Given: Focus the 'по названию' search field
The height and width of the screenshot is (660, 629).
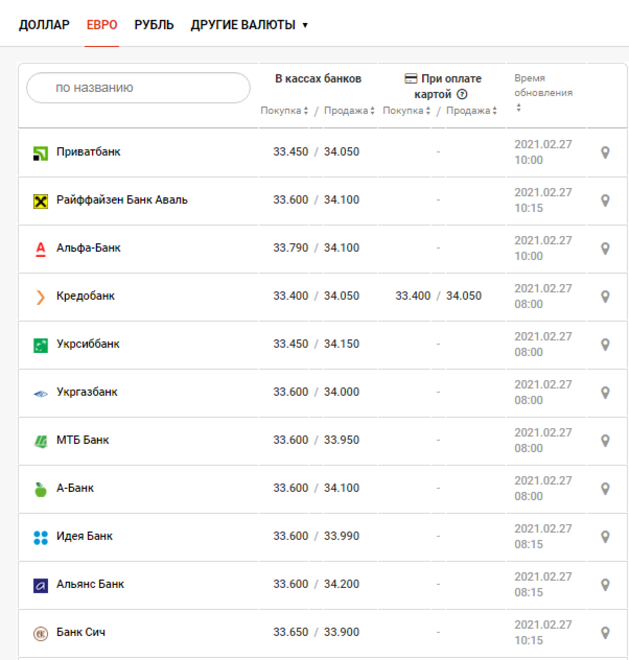Looking at the screenshot, I should pos(138,88).
